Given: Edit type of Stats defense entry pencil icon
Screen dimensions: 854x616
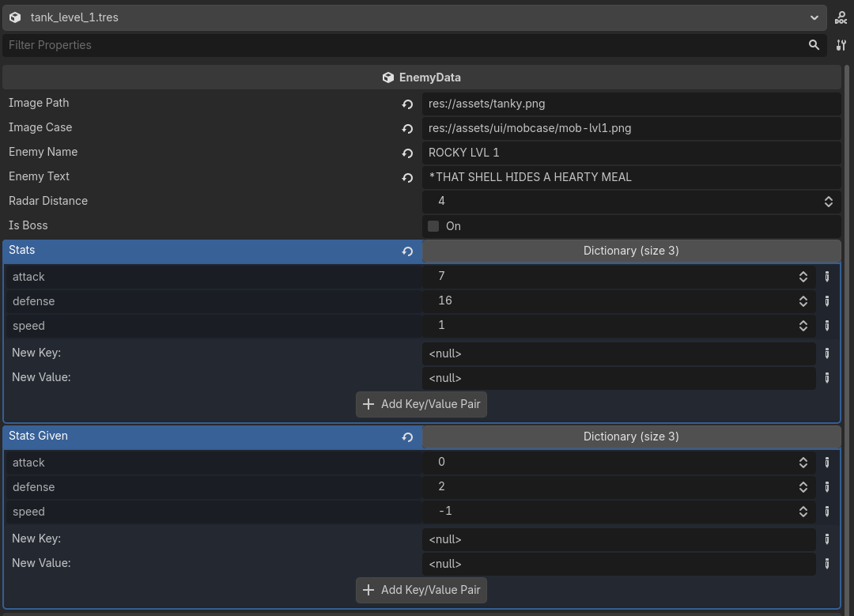Looking at the screenshot, I should click(827, 301).
